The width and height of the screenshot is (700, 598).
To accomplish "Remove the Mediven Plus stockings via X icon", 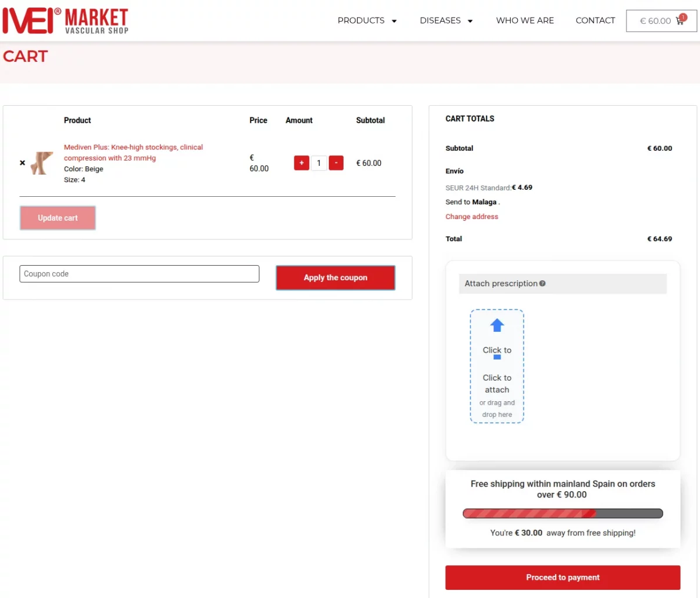I will (x=22, y=163).
